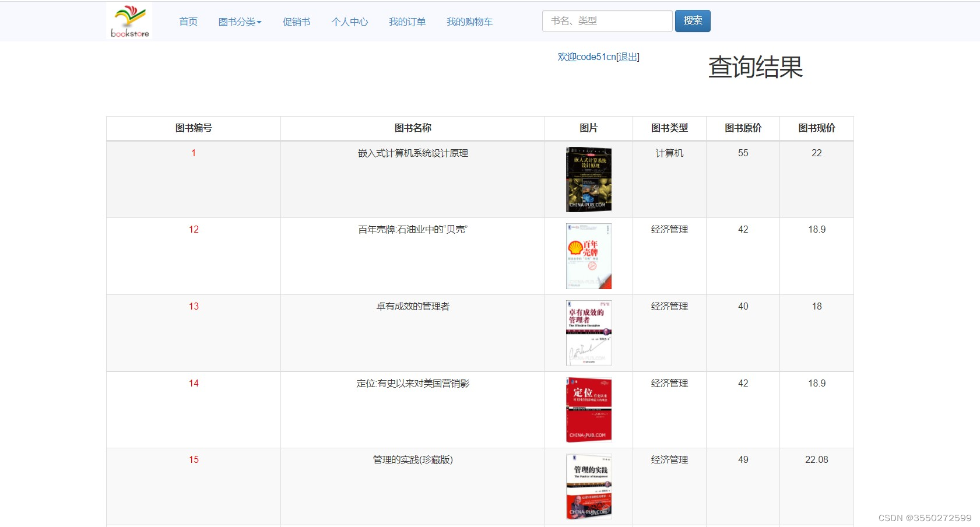This screenshot has width=980, height=527.
Task: Click the 搜索 search button
Action: pyautogui.click(x=693, y=20)
